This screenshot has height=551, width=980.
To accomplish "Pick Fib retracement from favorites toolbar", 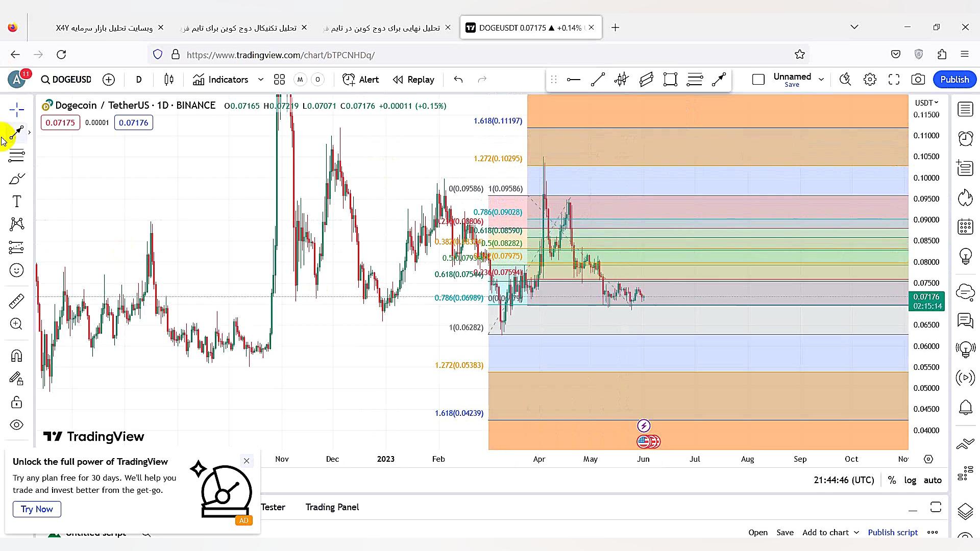I will (x=695, y=80).
